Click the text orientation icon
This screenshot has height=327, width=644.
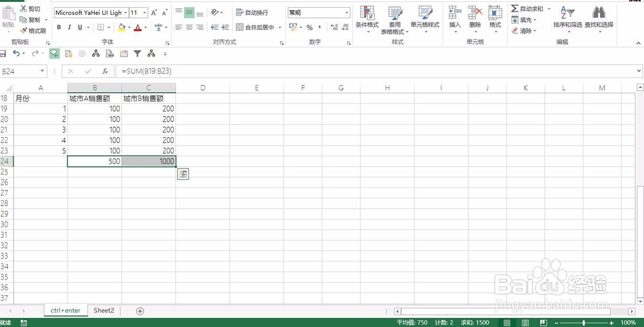coord(215,12)
